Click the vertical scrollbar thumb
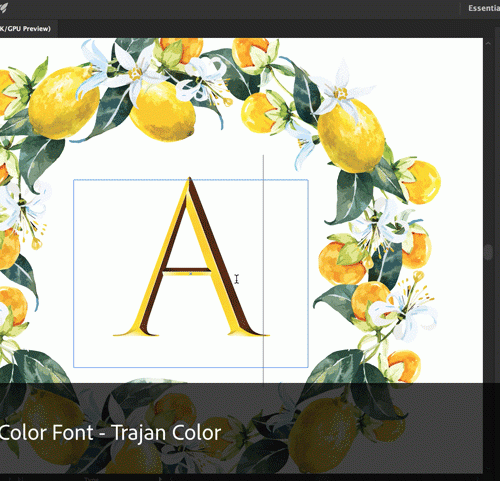The height and width of the screenshot is (481, 500). [489, 252]
